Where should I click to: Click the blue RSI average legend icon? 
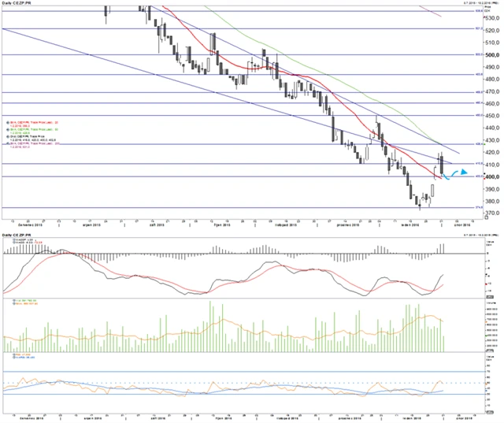pos(14,357)
